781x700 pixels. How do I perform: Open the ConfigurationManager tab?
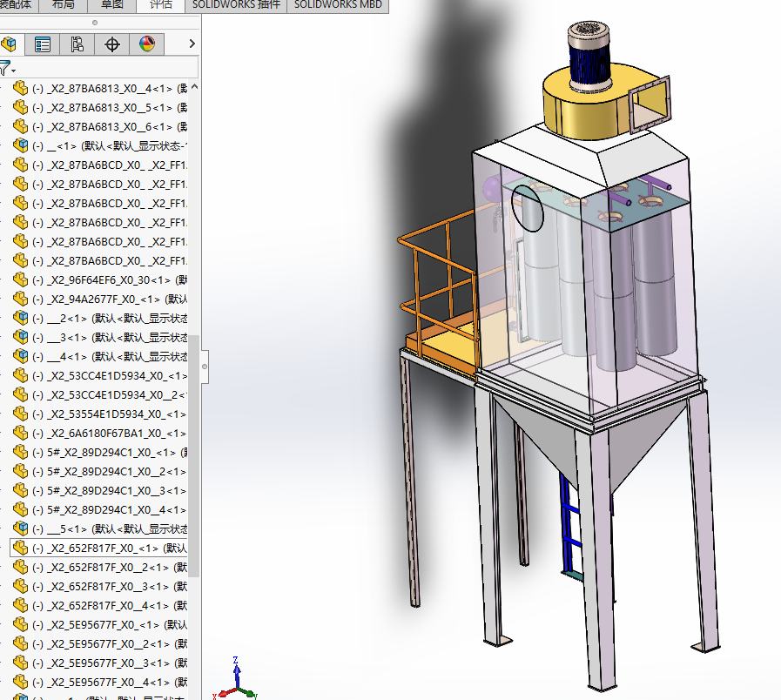click(77, 44)
